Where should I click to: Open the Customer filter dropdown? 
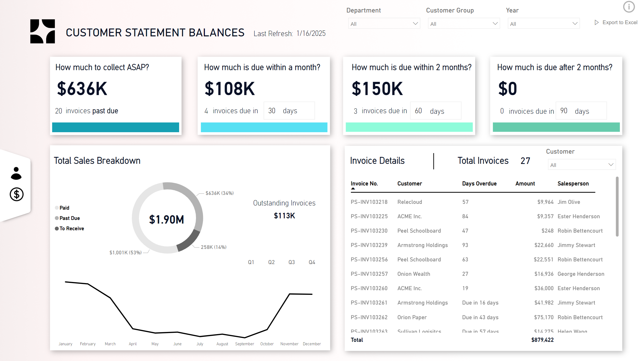click(582, 165)
